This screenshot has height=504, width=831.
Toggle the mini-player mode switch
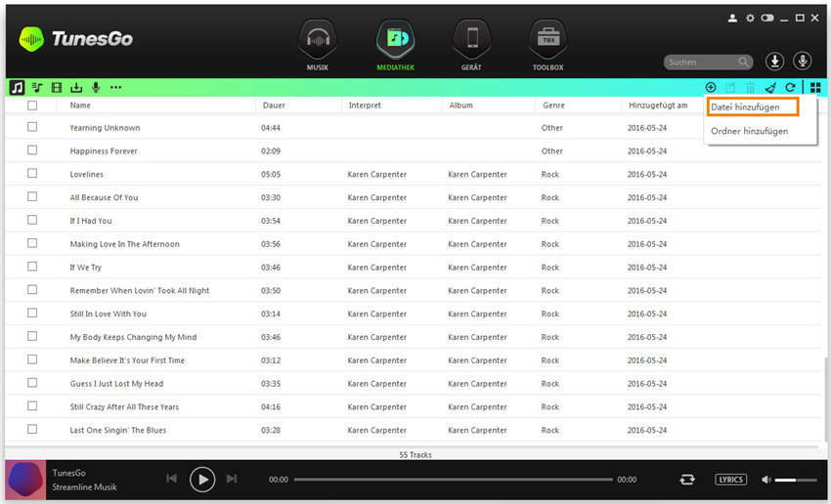[x=766, y=18]
